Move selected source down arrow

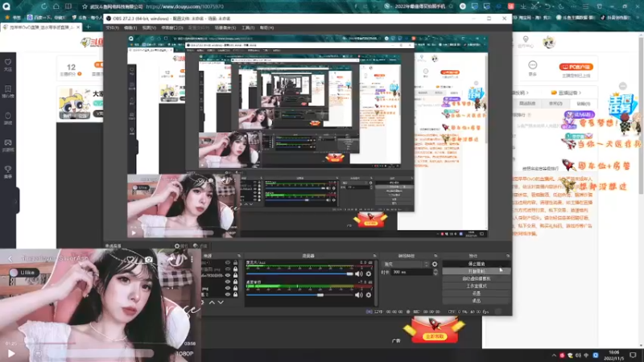[221, 302]
